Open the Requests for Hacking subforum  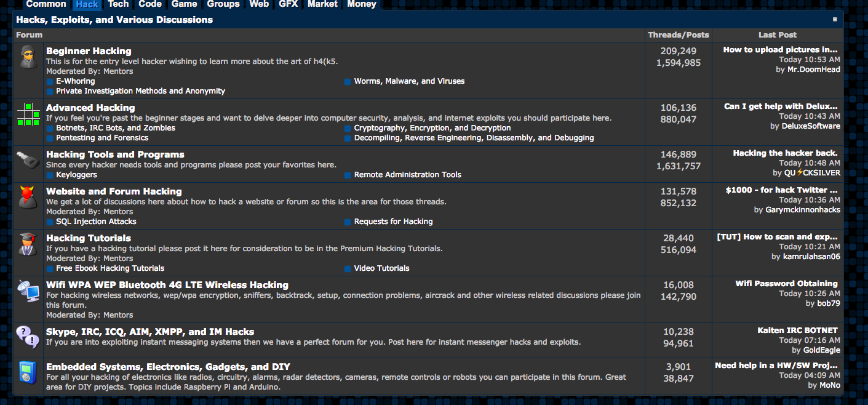[x=392, y=222]
